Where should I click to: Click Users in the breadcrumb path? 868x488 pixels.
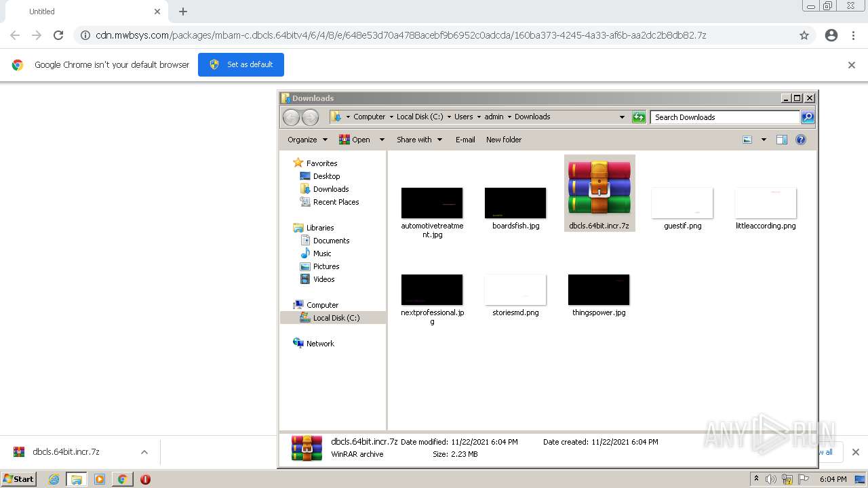(x=464, y=117)
